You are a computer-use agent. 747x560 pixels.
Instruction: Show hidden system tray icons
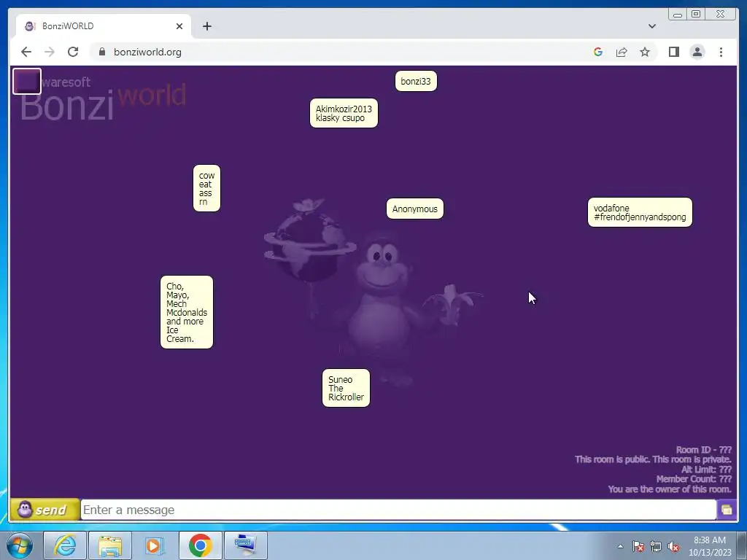[x=620, y=546]
